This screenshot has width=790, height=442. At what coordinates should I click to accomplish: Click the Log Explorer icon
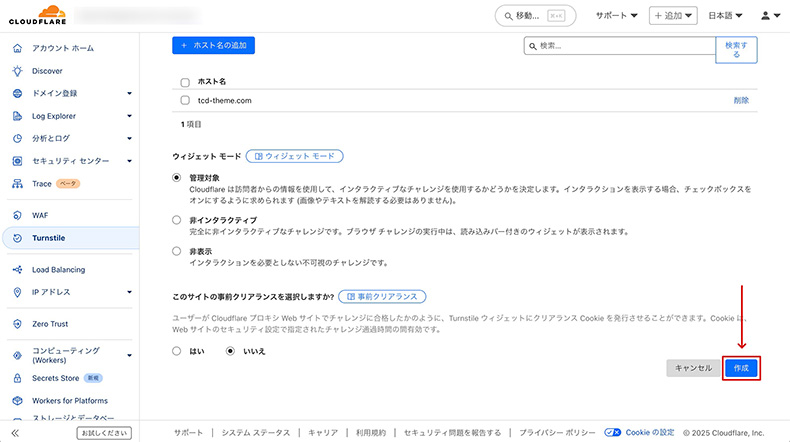(x=17, y=116)
